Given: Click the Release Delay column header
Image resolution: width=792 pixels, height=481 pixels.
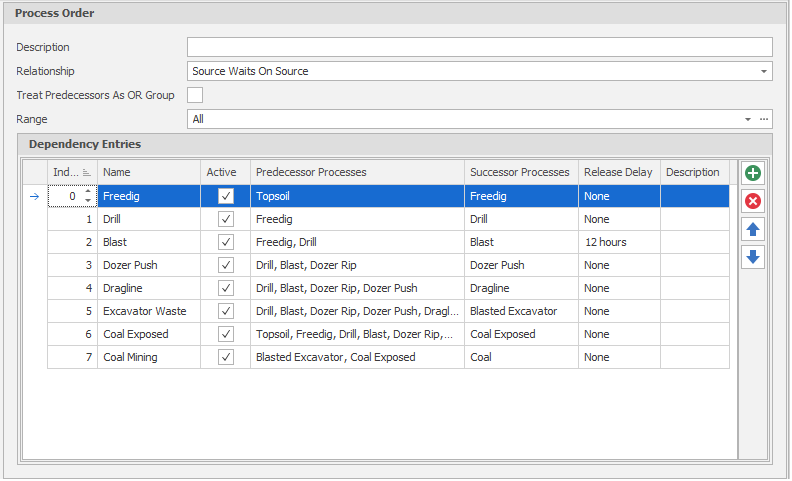Looking at the screenshot, I should (618, 172).
